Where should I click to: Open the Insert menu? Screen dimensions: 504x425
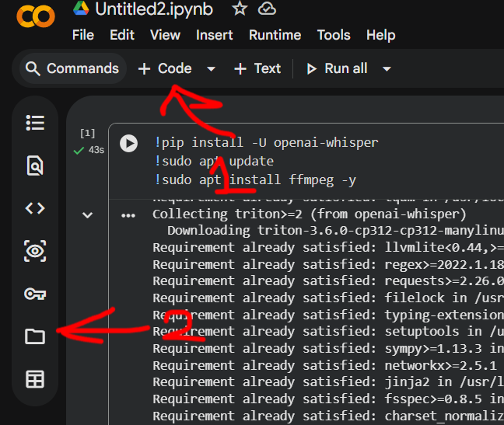pyautogui.click(x=215, y=35)
